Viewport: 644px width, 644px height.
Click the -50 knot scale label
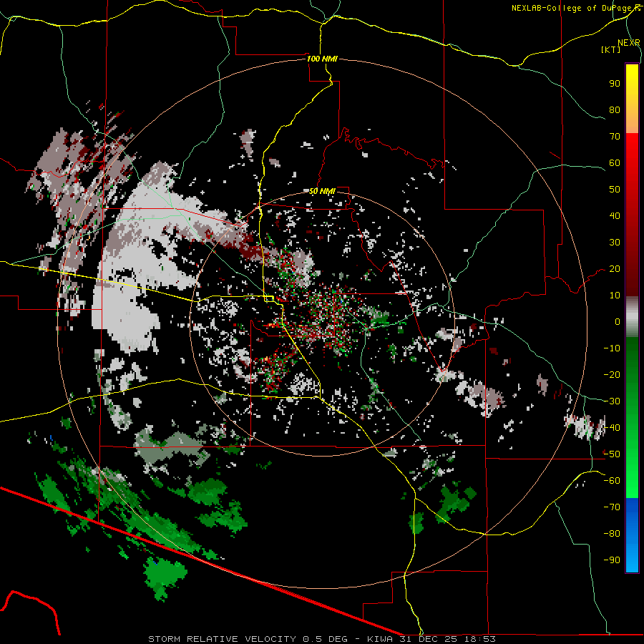click(612, 454)
